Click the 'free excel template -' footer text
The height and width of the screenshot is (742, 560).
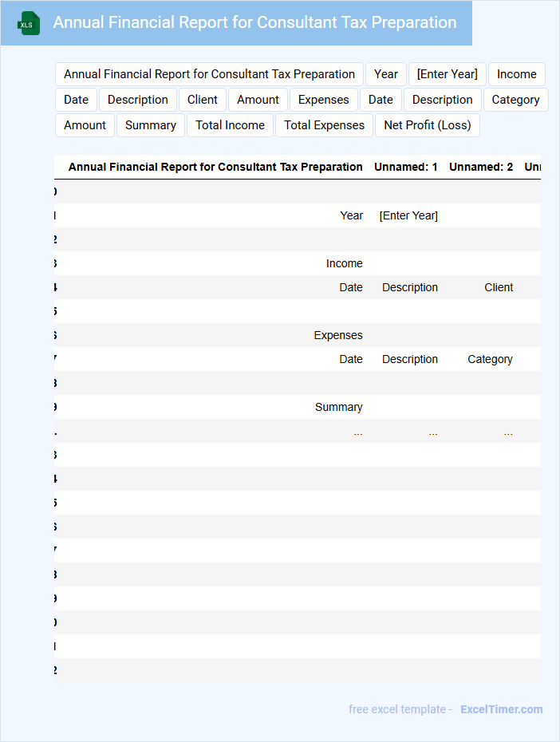[x=400, y=709]
